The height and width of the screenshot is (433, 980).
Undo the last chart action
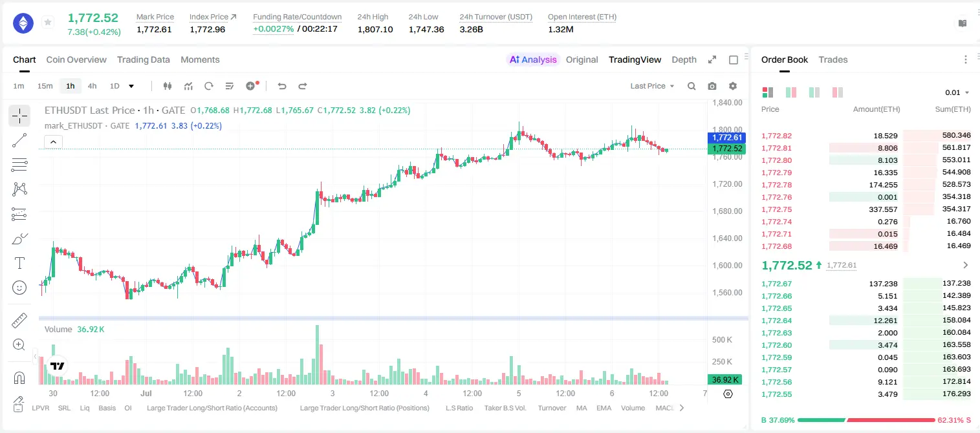[281, 86]
